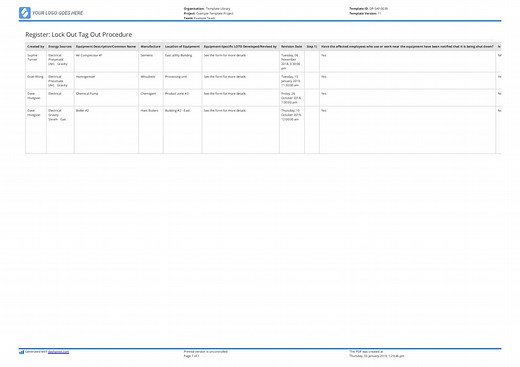
Task: Click the 'Register: Lock Out Tag Out Procedure' title
Action: click(x=79, y=35)
